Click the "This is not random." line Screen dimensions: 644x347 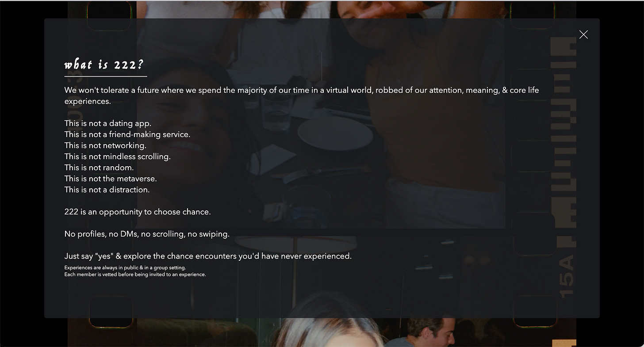click(x=99, y=168)
